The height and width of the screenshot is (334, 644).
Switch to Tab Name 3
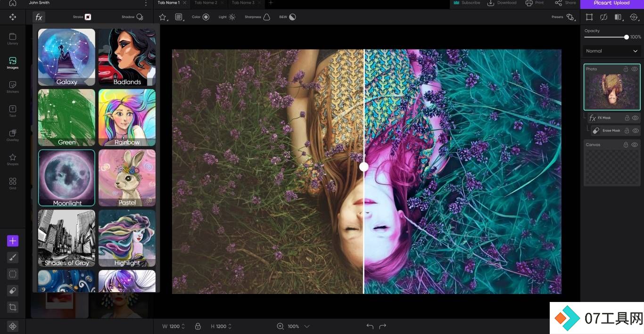(x=243, y=3)
